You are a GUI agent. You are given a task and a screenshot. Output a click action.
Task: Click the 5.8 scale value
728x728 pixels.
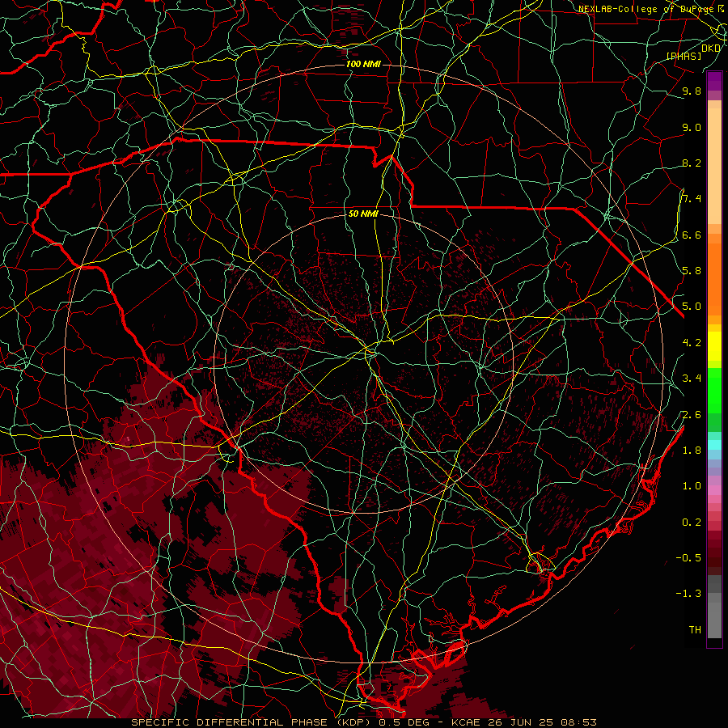tap(692, 271)
